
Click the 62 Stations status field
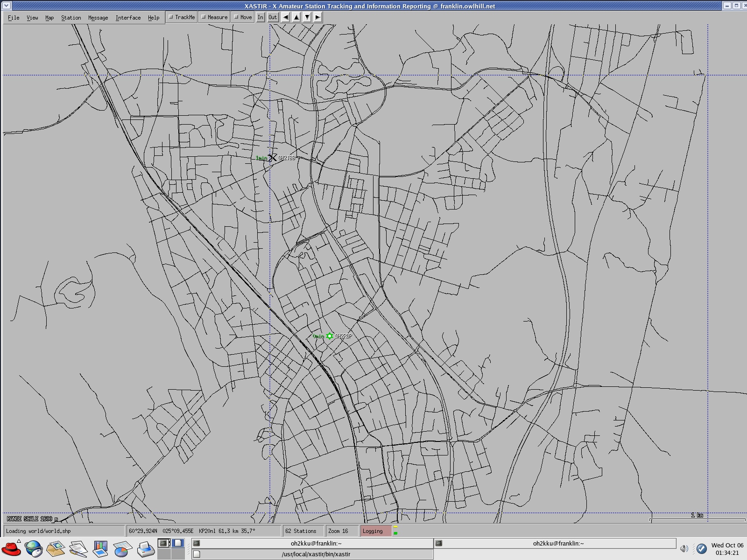(x=304, y=531)
